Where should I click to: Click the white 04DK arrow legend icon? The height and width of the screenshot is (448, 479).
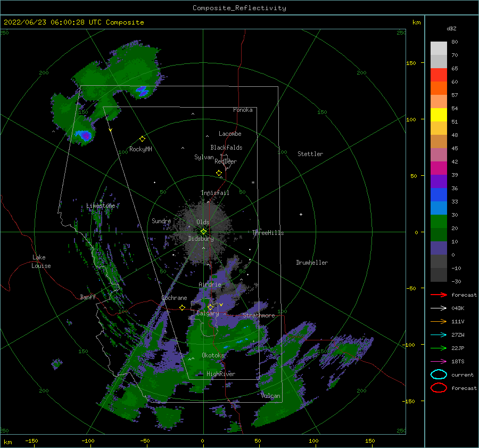tap(439, 308)
